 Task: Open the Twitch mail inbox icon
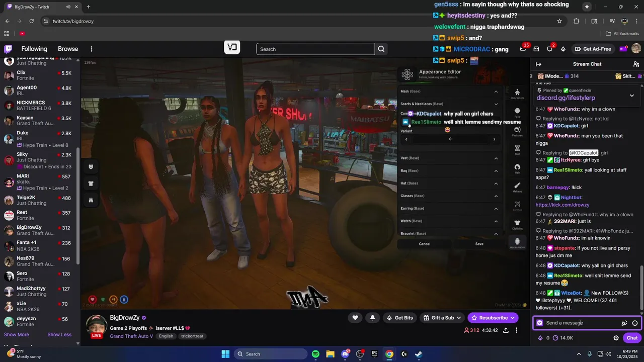pyautogui.click(x=536, y=49)
